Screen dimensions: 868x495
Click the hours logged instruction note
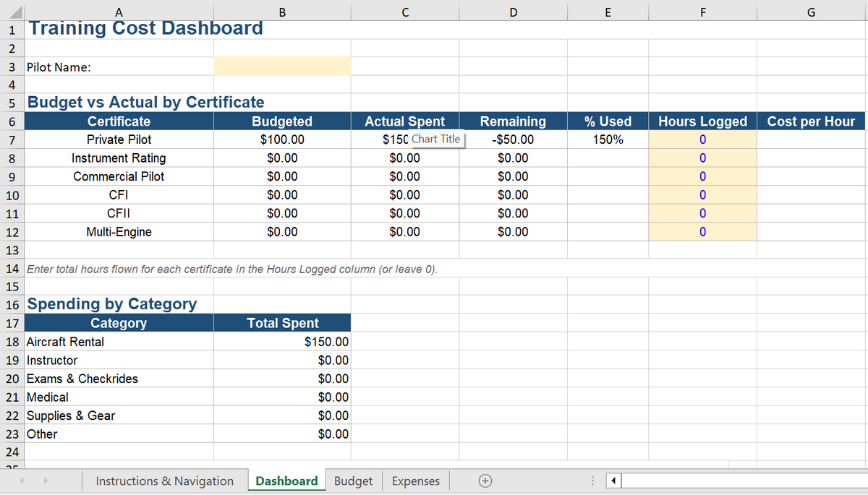tap(232, 269)
